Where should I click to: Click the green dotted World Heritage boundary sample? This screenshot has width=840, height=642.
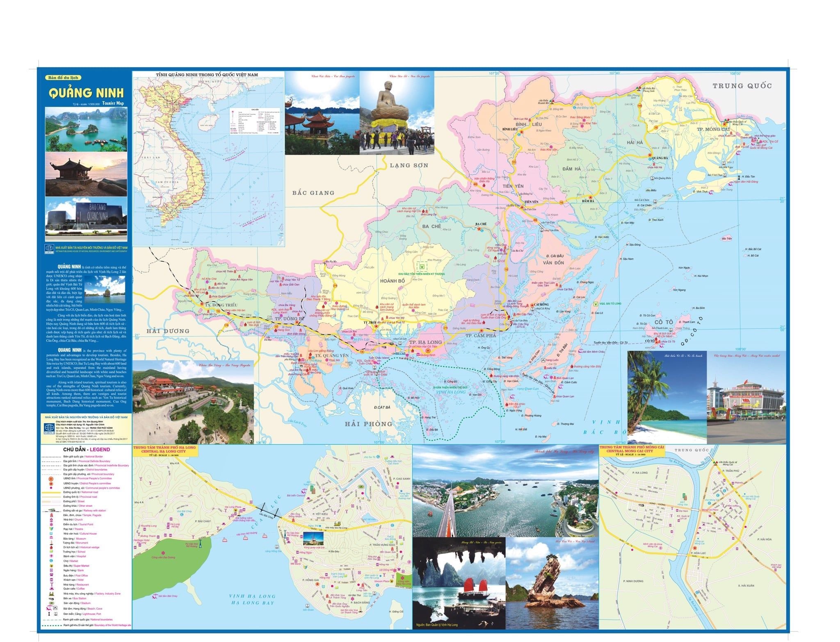coord(52,626)
